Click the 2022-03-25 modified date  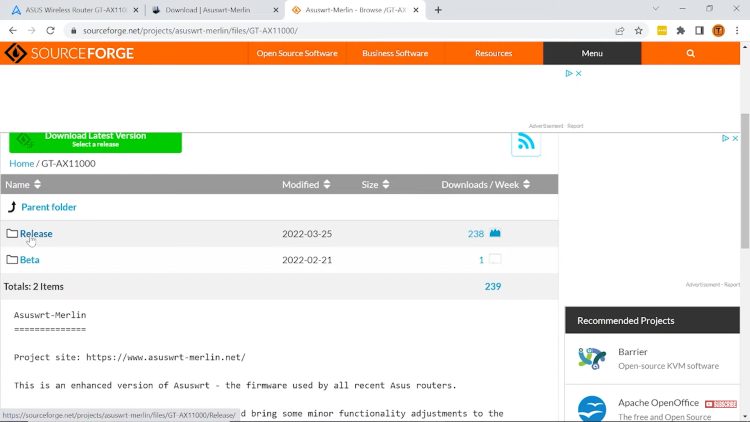(307, 233)
